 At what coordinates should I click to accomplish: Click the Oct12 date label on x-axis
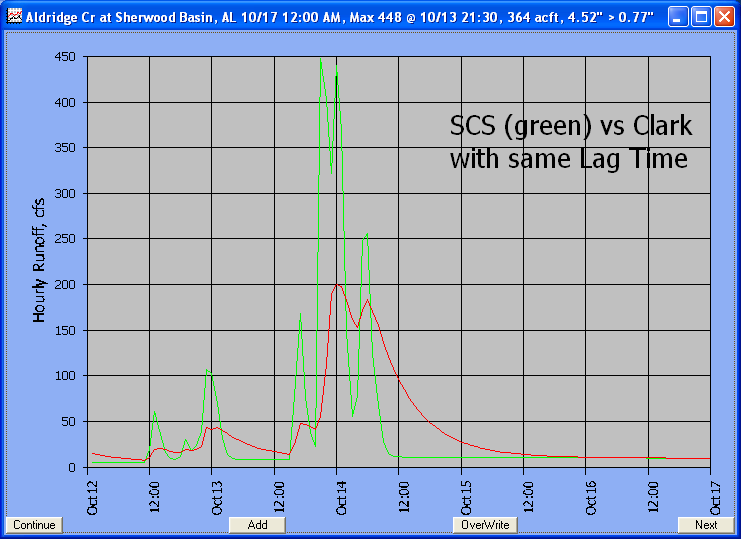91,493
